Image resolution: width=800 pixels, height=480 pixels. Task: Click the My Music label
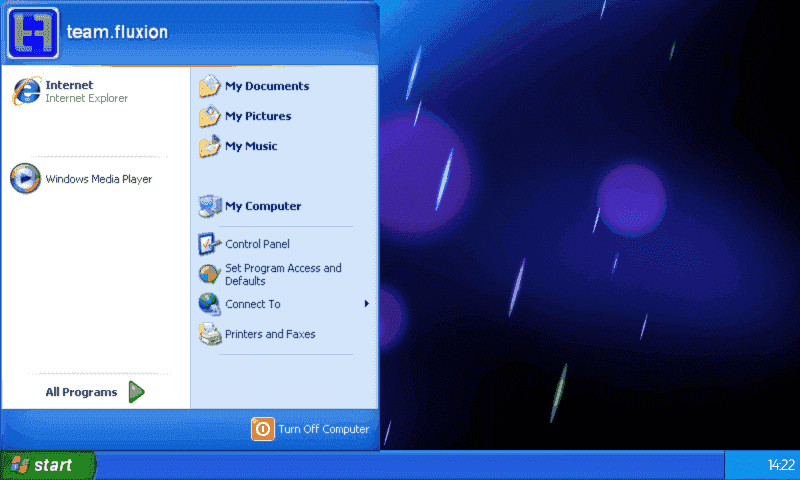[x=251, y=146]
